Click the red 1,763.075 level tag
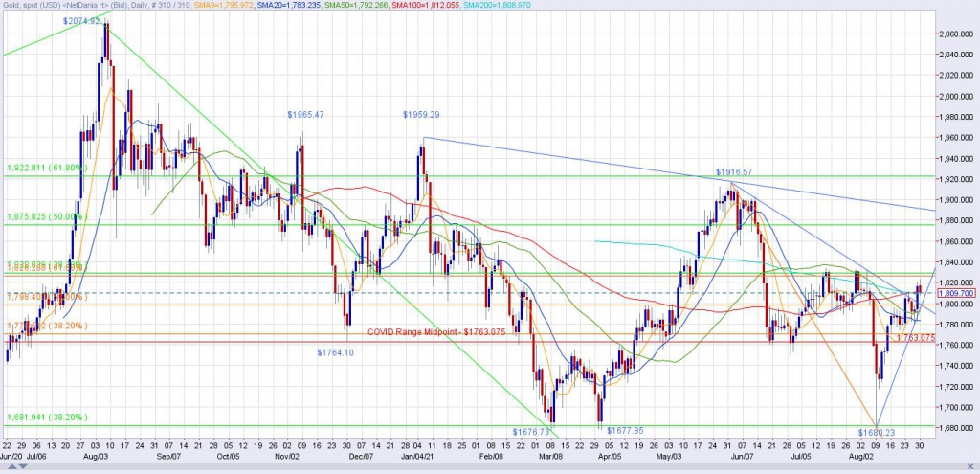 916,338
